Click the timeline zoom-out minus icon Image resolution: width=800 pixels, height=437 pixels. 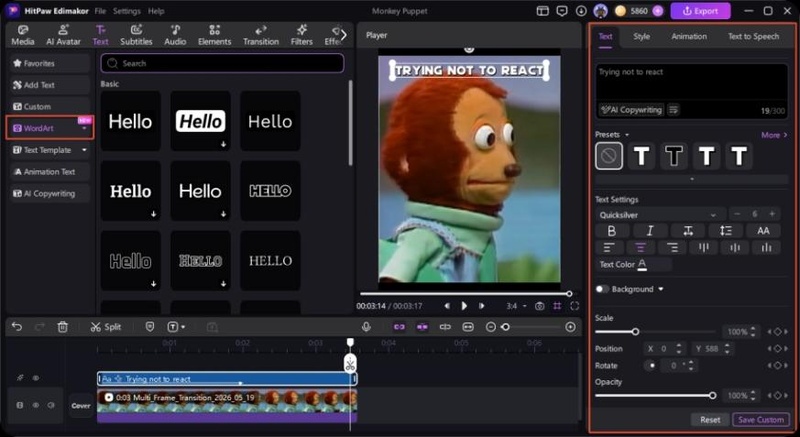pyautogui.click(x=490, y=327)
